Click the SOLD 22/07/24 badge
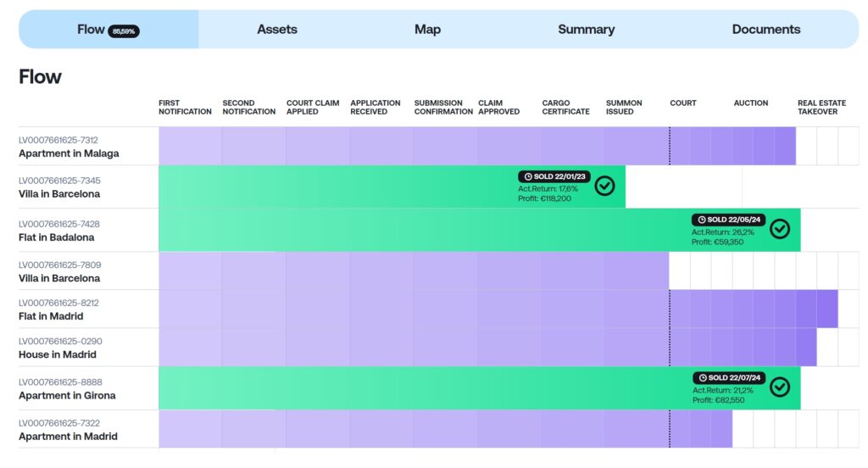 tap(728, 377)
